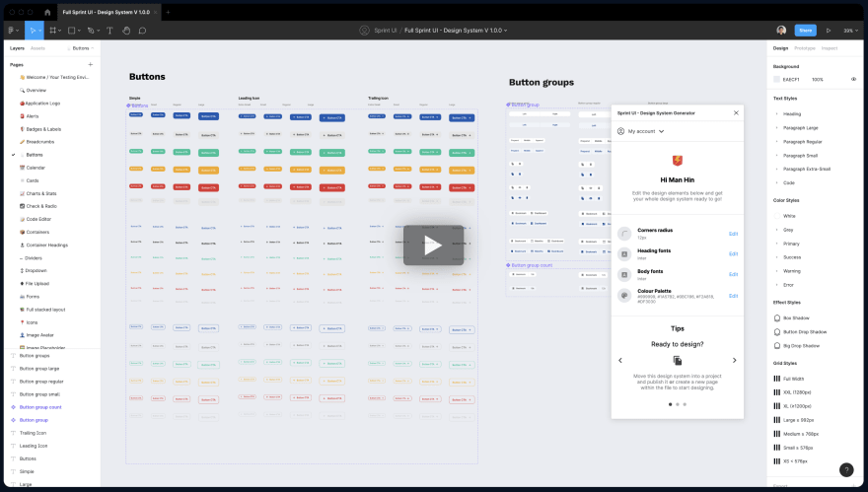
Task: Select the Rectangle shape tool
Action: (73, 31)
